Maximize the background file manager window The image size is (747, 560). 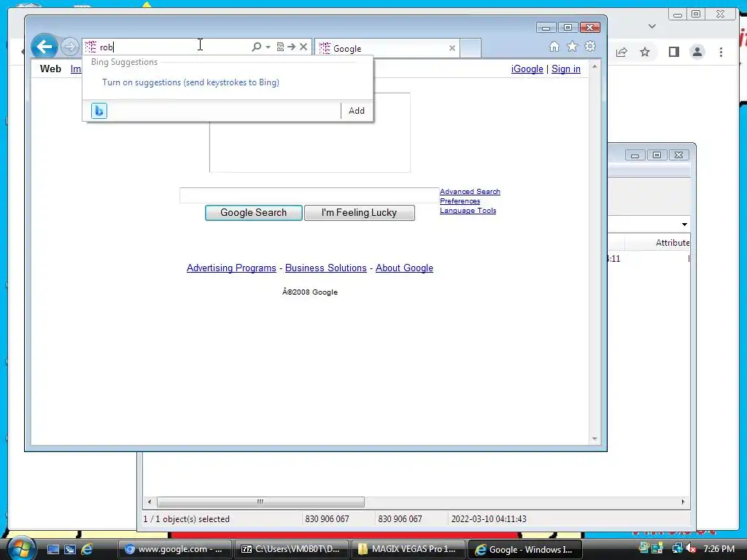[x=657, y=155]
